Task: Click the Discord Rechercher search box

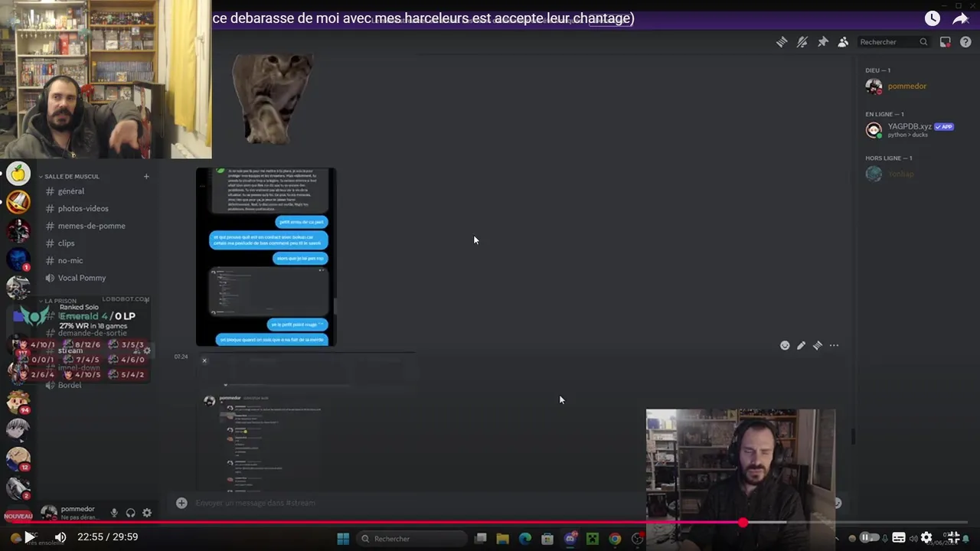Action: [893, 42]
